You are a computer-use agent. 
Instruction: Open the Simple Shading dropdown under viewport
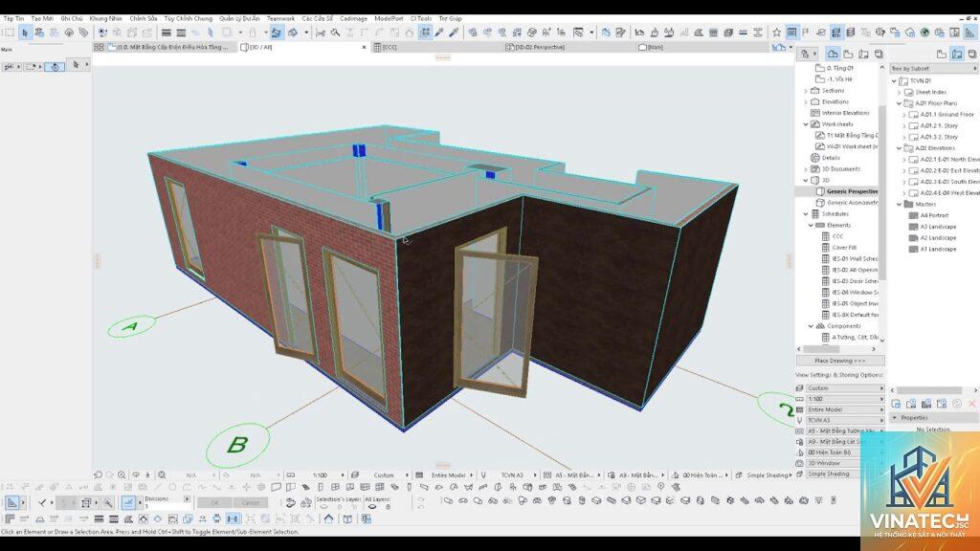pos(769,475)
